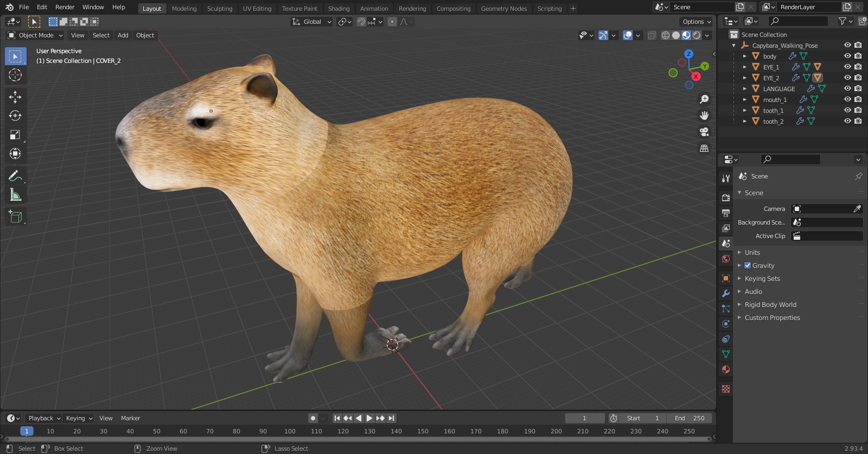Select the Cursor tool in toolbar
This screenshot has height=454, width=868.
point(15,75)
